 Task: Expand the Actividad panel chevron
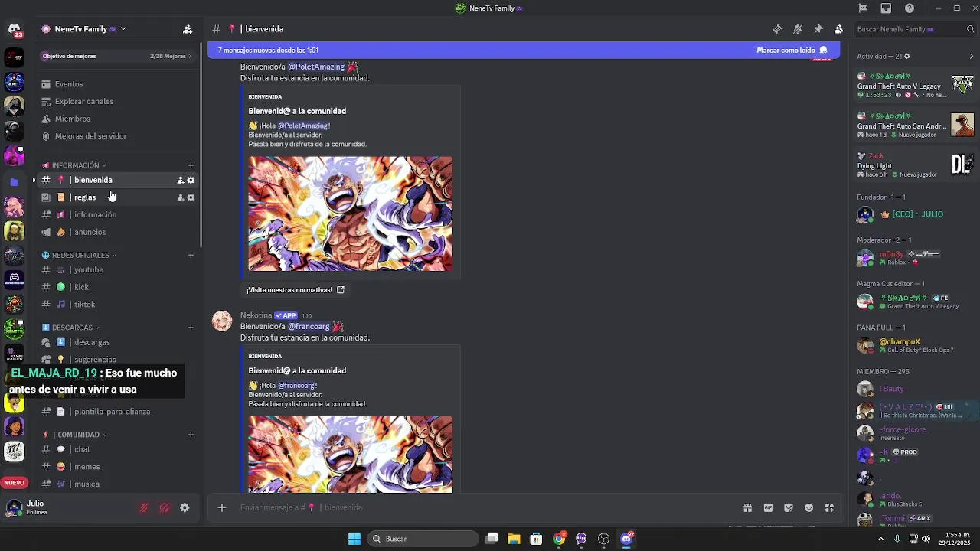[972, 56]
